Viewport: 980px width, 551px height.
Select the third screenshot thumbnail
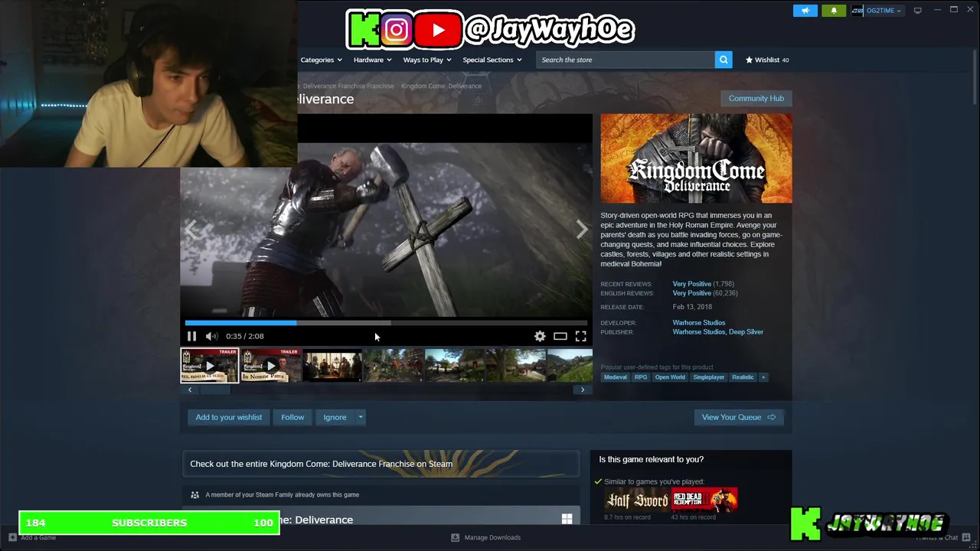tap(332, 365)
